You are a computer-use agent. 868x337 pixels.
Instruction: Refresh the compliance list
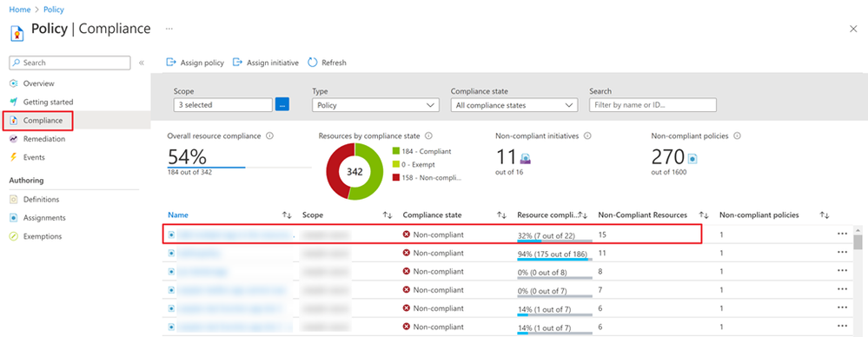point(328,63)
